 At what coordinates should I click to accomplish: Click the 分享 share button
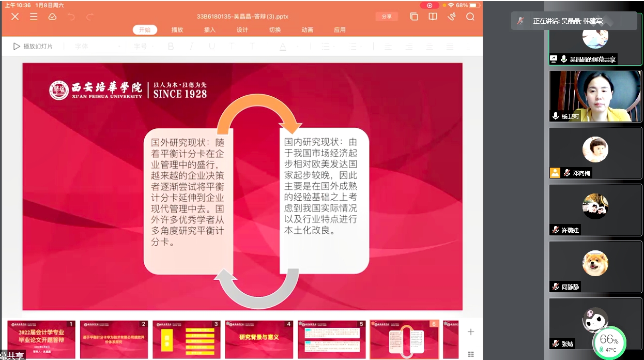[x=386, y=17]
